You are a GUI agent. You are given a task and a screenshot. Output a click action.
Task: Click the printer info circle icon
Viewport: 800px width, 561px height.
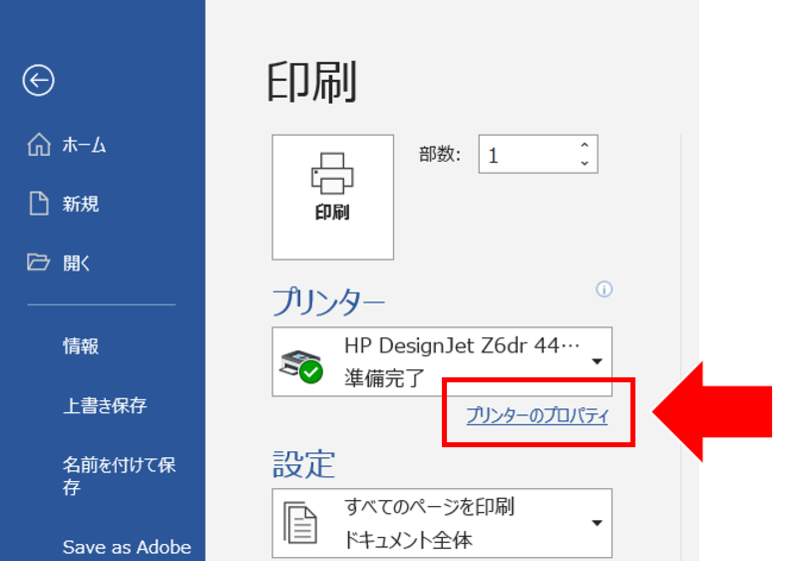604,290
